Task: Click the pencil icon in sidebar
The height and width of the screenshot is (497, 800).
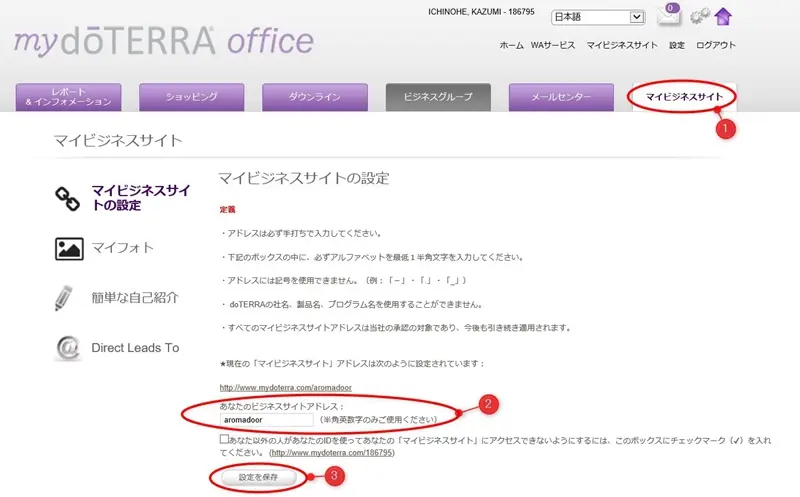Action: point(64,298)
